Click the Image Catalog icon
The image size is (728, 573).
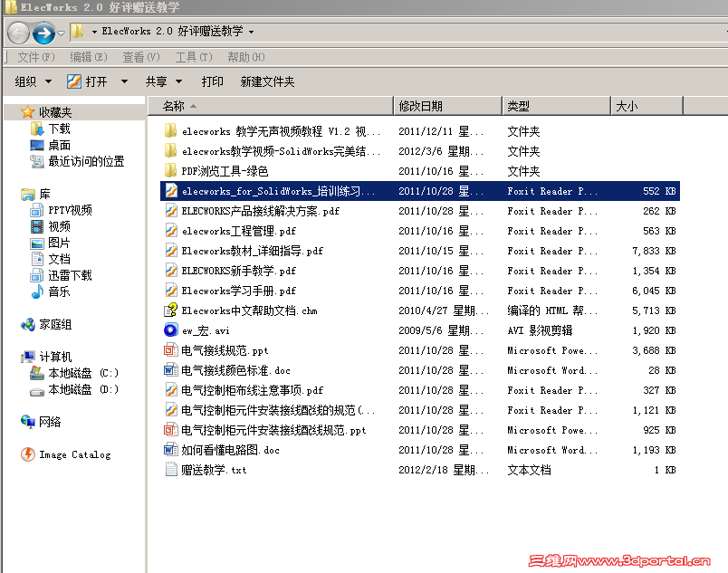[x=28, y=454]
